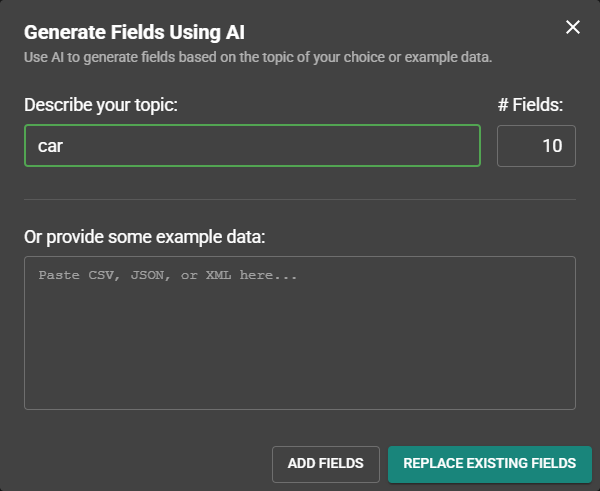Focus the # Fields number box
The width and height of the screenshot is (600, 491).
[x=536, y=146]
